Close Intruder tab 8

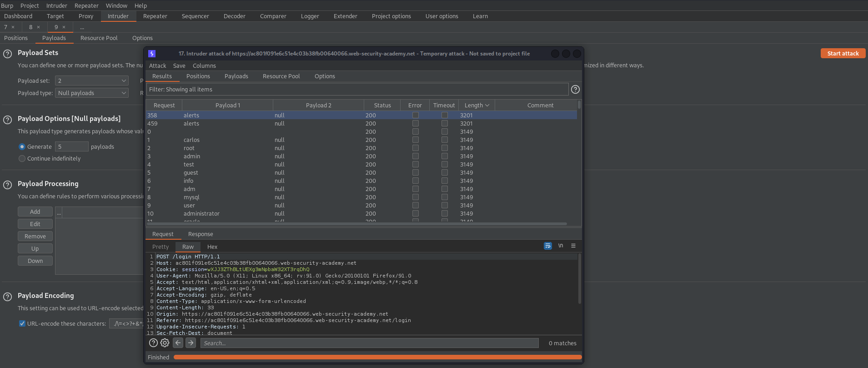pyautogui.click(x=38, y=27)
